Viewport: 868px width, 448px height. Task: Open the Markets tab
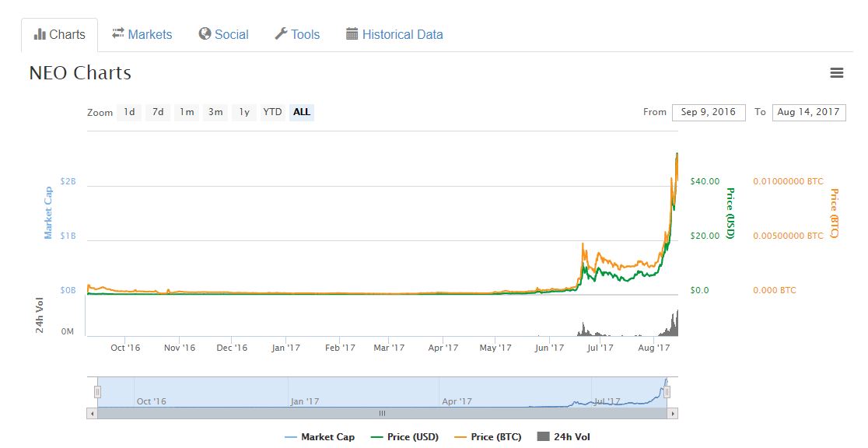click(x=142, y=34)
